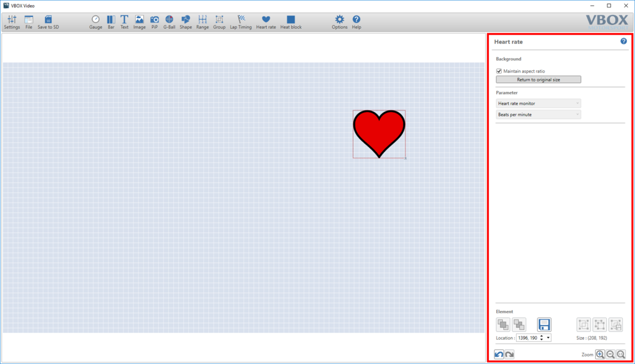Toggle Maintain aspect ratio checkbox
This screenshot has width=635, height=364.
[x=499, y=71]
